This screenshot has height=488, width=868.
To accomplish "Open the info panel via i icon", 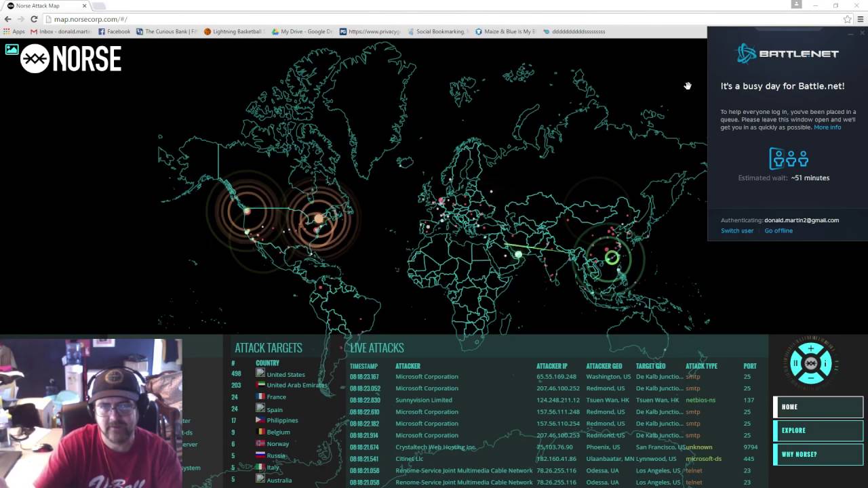I will 825,363.
